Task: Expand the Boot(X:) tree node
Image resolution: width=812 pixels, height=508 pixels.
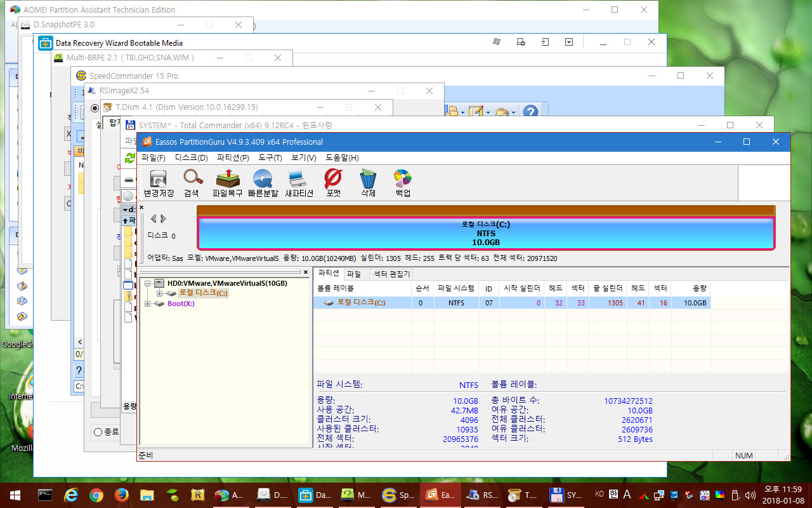Action: 148,304
